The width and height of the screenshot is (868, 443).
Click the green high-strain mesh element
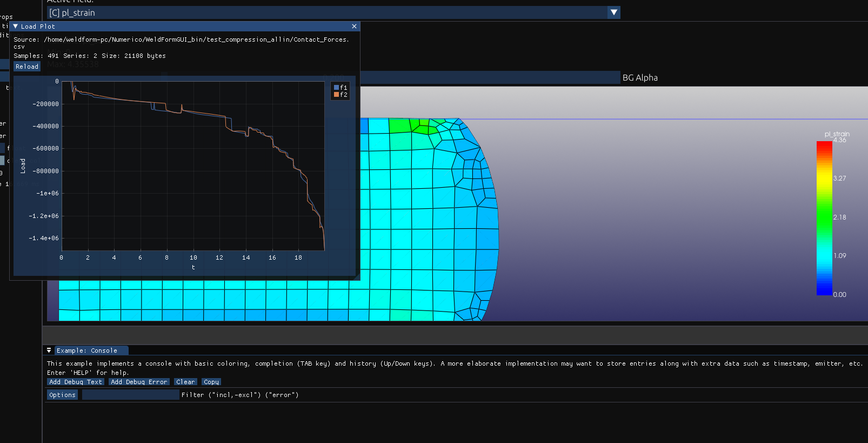[x=399, y=125]
